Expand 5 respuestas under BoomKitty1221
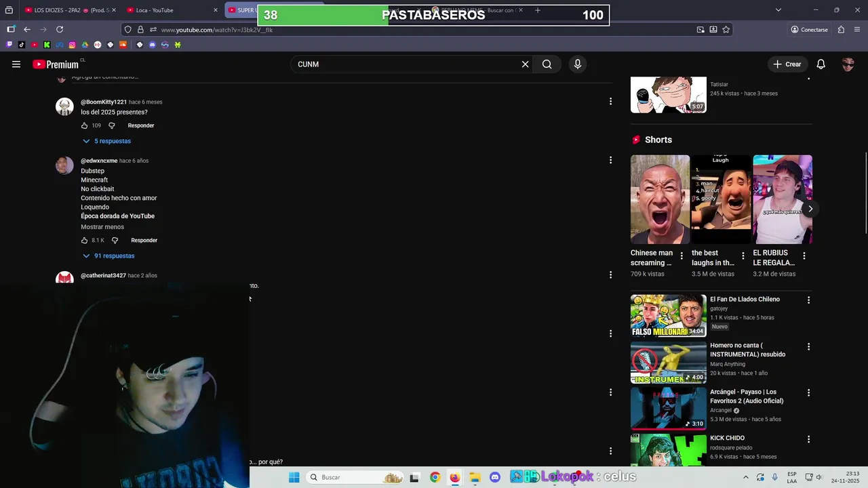This screenshot has width=868, height=488. pyautogui.click(x=106, y=141)
